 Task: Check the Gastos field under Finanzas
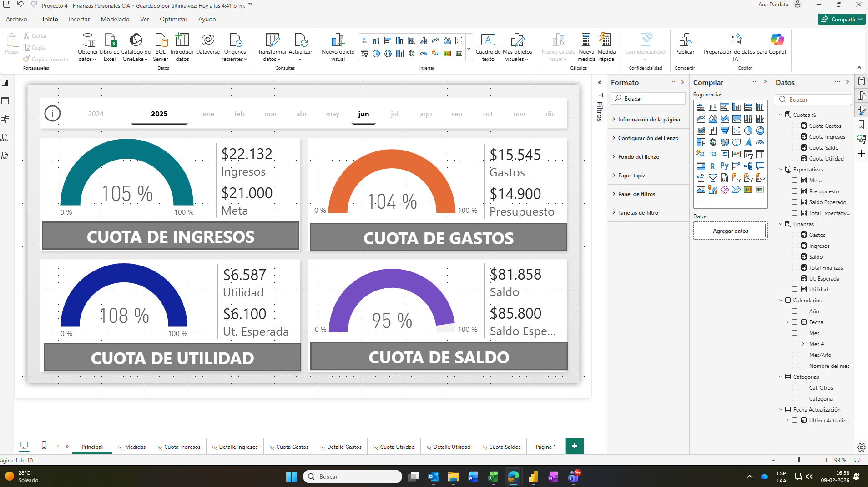(x=796, y=235)
